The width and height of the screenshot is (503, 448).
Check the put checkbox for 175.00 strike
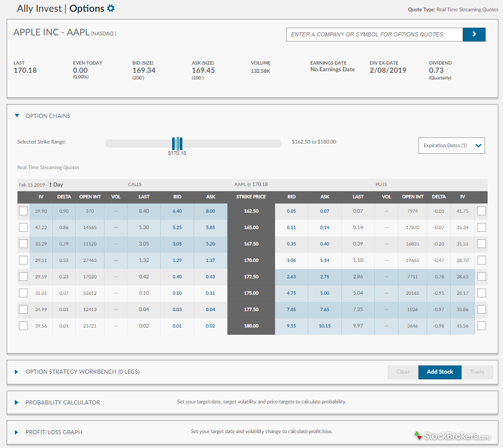[481, 293]
